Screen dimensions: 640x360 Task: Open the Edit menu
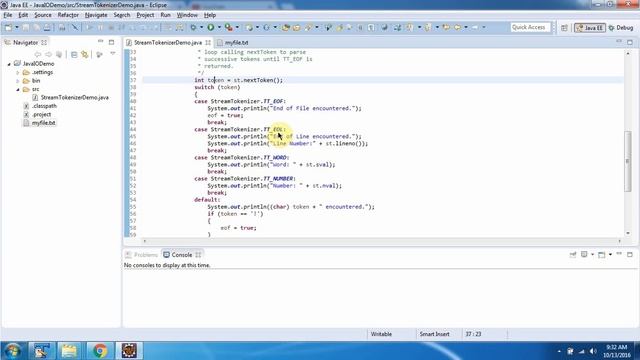click(23, 15)
